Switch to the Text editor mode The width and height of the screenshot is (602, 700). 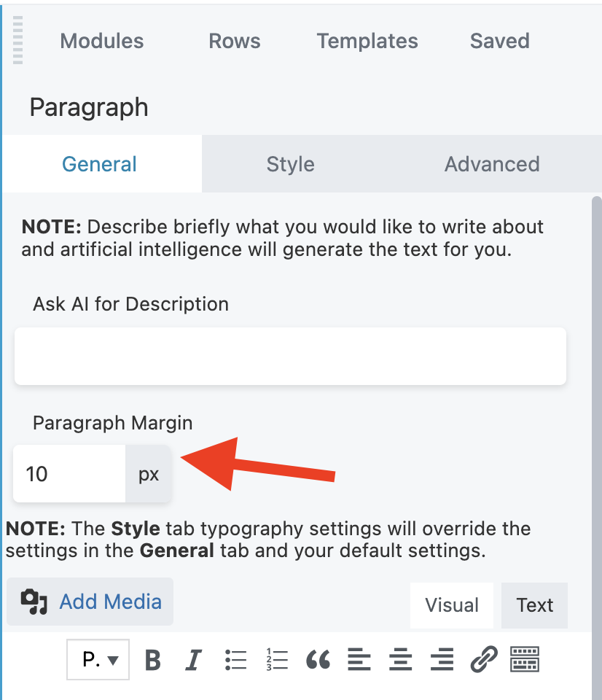coord(534,605)
